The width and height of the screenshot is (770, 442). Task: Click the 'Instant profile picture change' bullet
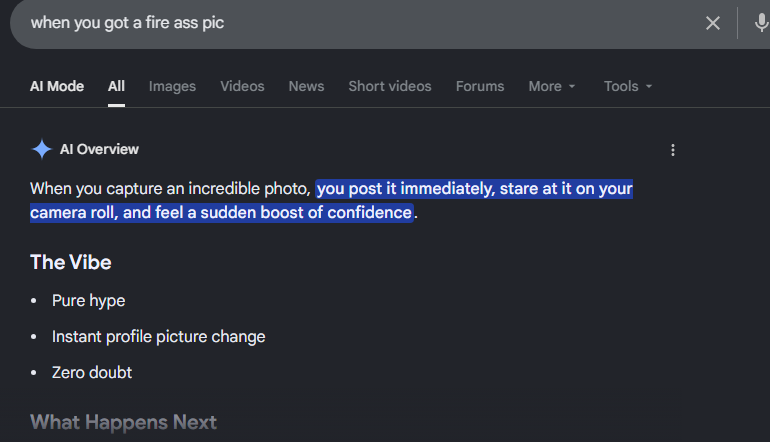[159, 337]
